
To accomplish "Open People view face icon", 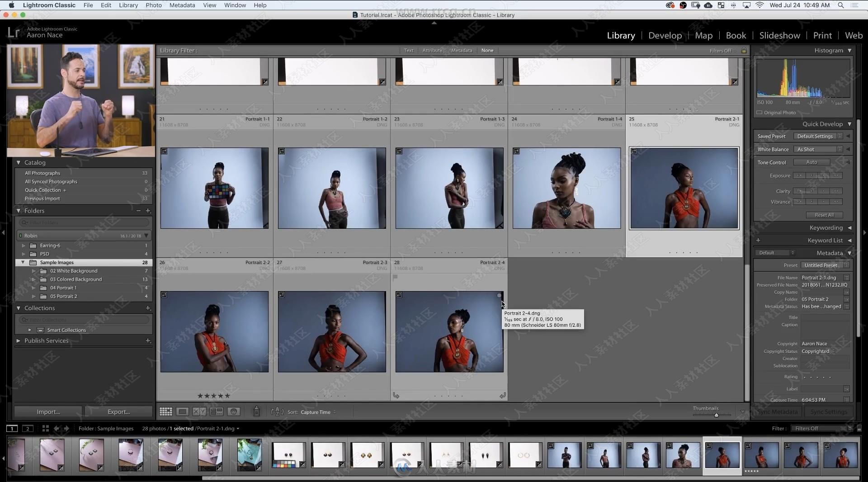I will click(234, 411).
